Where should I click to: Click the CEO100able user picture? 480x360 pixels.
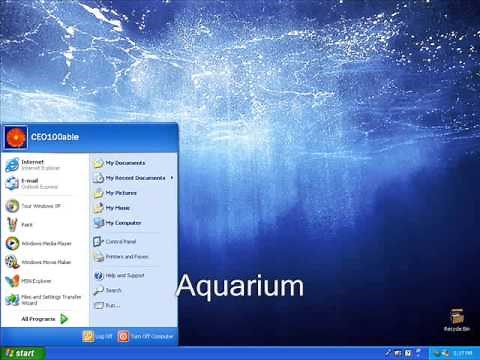pos(16,137)
